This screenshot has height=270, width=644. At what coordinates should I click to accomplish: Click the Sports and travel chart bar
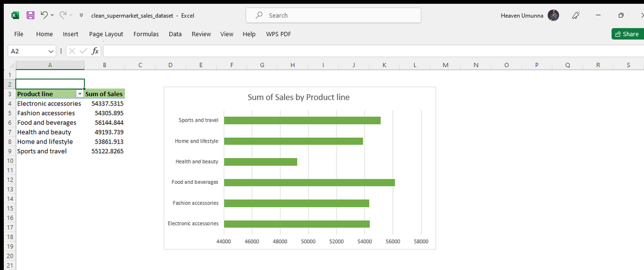[x=302, y=120]
